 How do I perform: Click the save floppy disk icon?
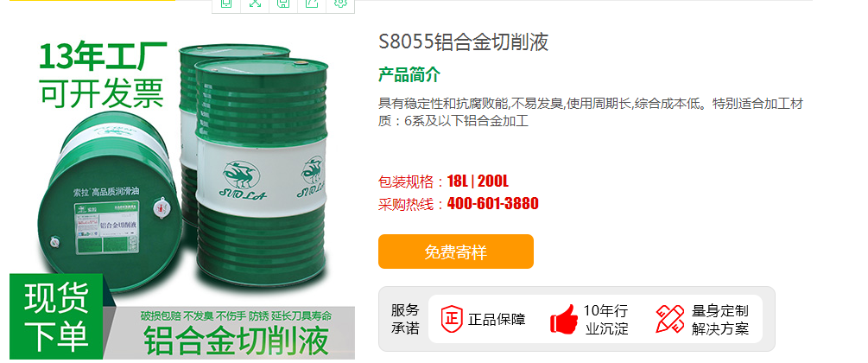tap(283, 3)
